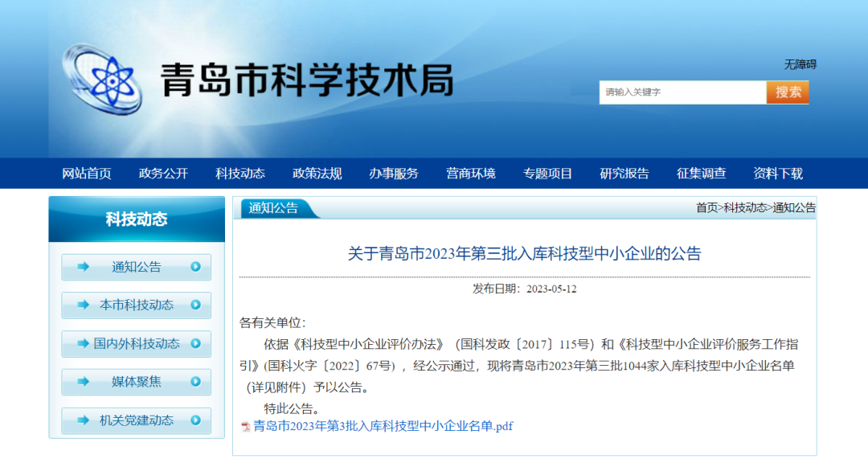Click 首页 in the breadcrumb trail
This screenshot has height=467, width=868.
point(706,207)
